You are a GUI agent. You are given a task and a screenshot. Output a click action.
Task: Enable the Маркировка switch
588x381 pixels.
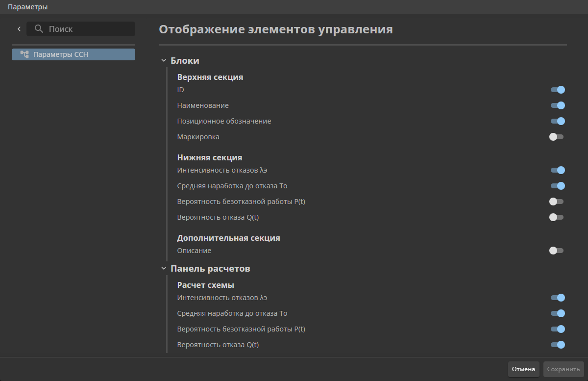557,137
